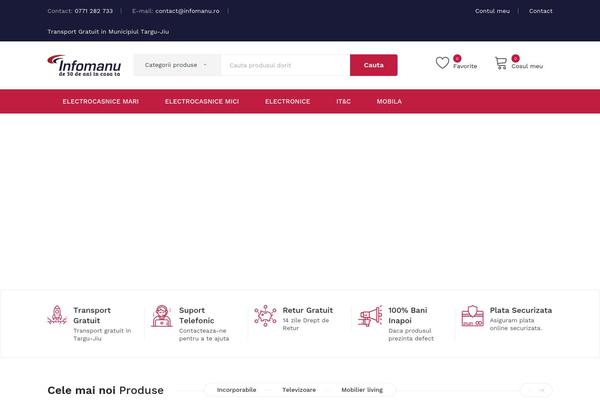Click next arrow in Cele mai noi Produse
This screenshot has width=600, height=400.
tap(542, 390)
